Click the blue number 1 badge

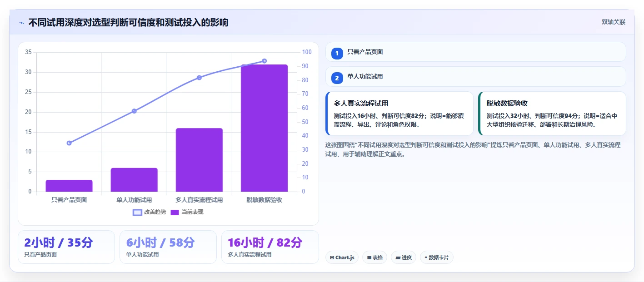337,53
